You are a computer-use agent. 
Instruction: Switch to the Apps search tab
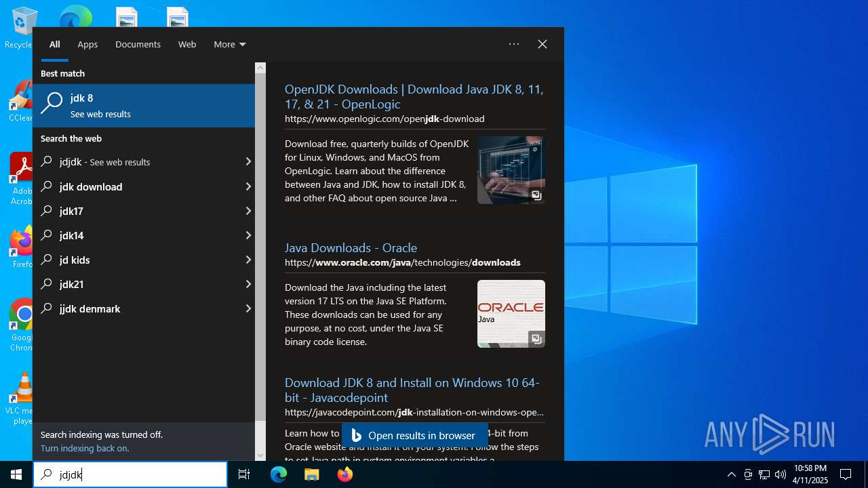click(x=87, y=44)
